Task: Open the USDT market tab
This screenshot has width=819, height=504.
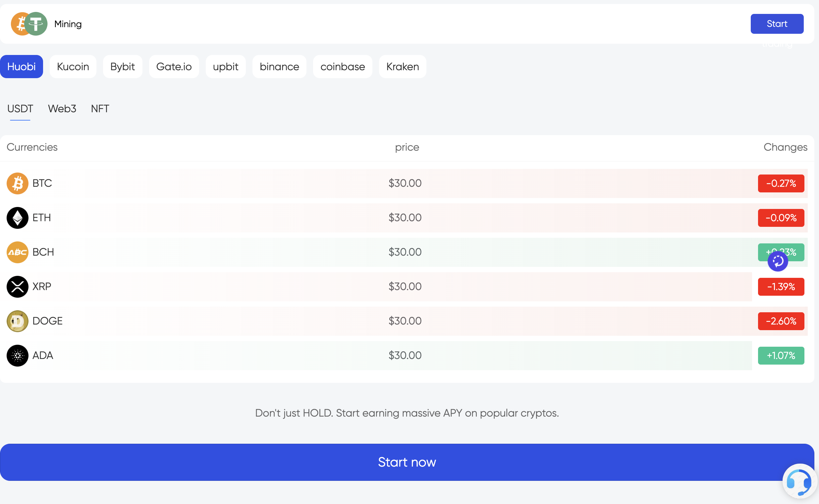Action: click(x=20, y=109)
